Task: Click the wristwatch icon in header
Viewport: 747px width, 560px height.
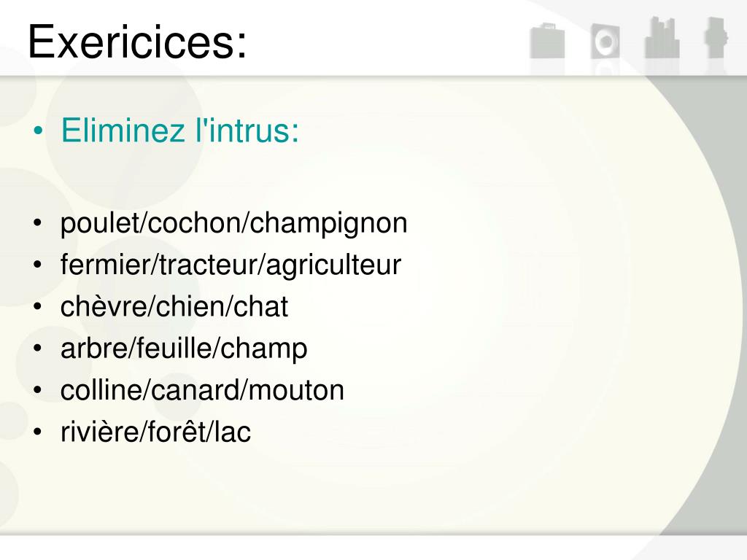Action: coord(716,38)
